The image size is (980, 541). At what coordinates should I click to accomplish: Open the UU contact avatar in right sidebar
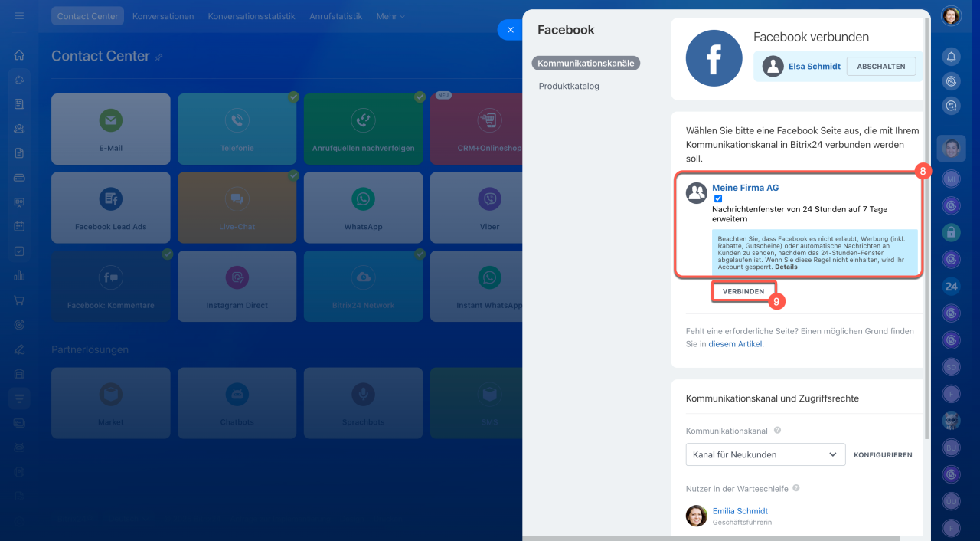coord(951,500)
